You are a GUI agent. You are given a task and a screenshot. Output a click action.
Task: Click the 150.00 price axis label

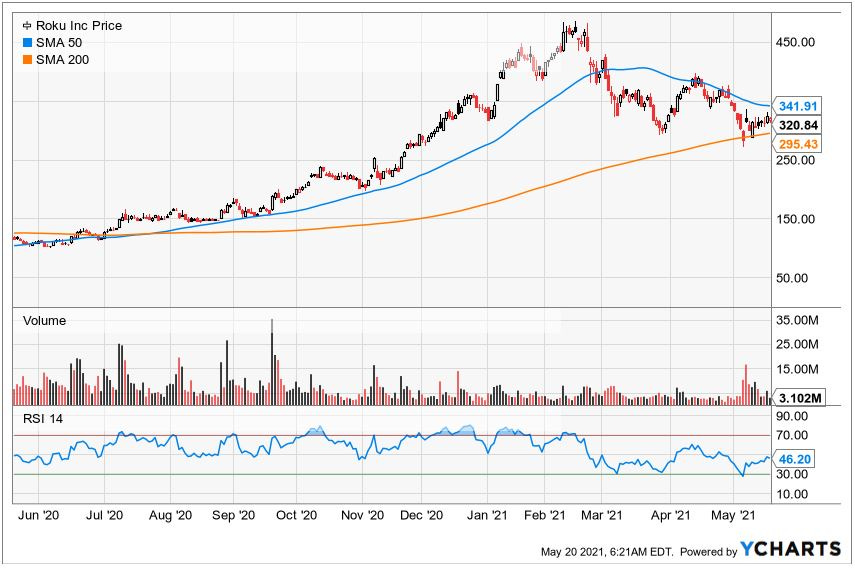point(796,219)
